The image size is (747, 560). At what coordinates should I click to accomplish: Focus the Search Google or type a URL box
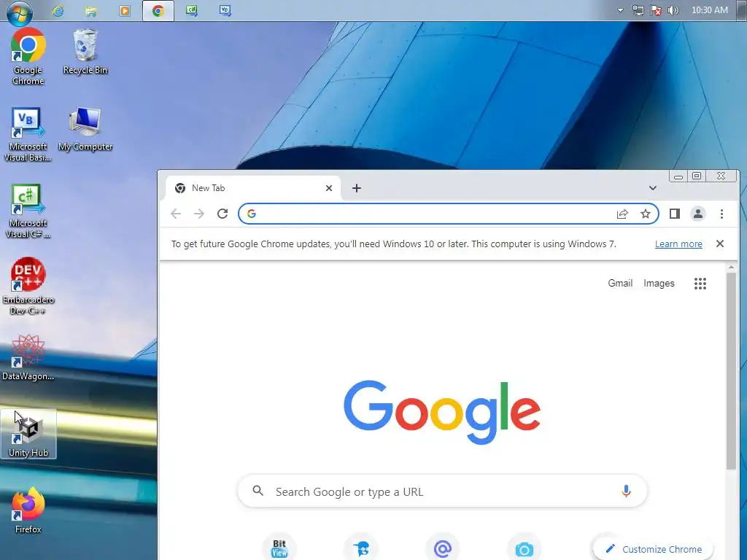point(442,491)
